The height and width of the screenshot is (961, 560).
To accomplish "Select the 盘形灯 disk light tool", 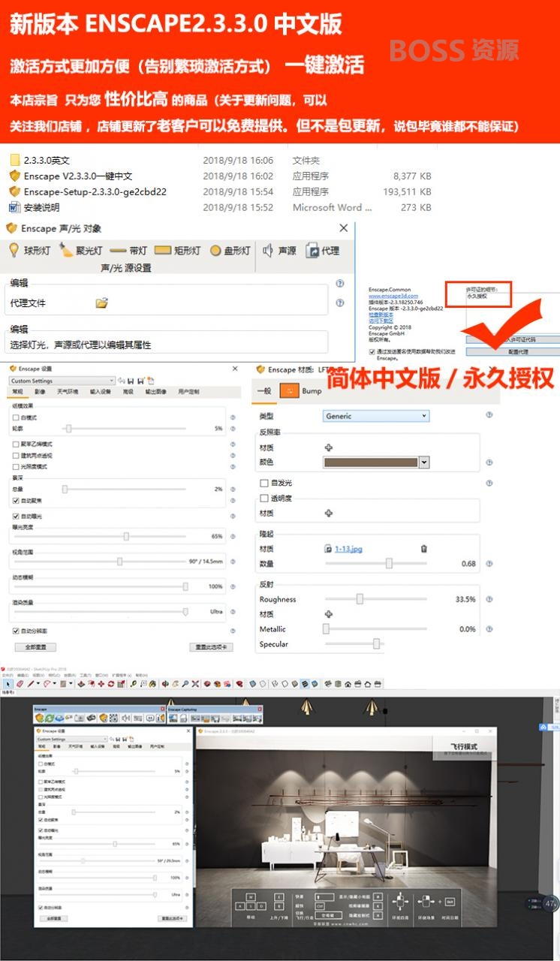I will (x=230, y=251).
